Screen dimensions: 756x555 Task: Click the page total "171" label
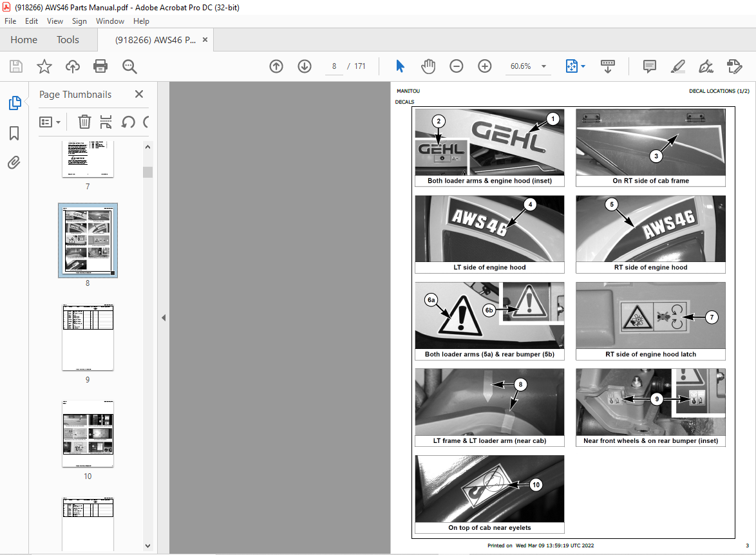[360, 66]
